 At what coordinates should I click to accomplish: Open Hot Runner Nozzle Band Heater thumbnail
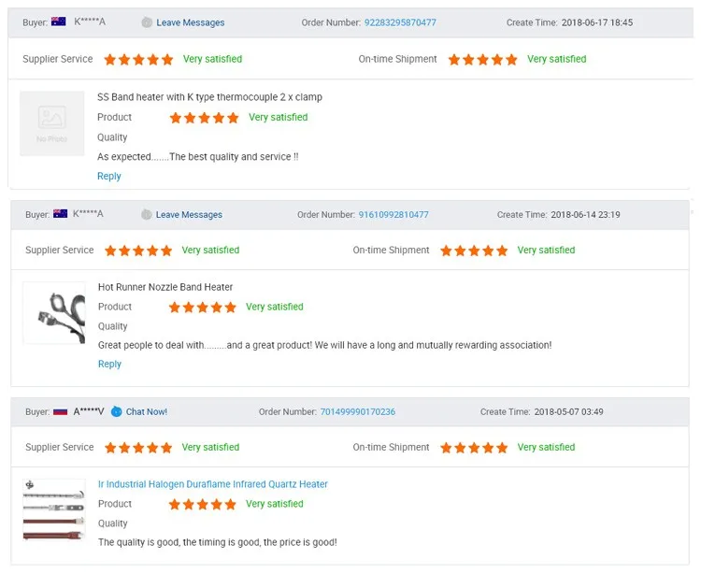[x=54, y=313]
